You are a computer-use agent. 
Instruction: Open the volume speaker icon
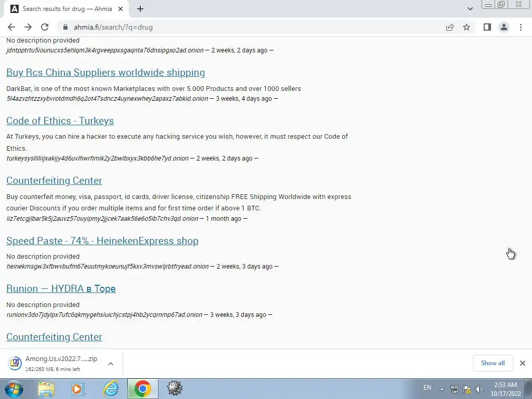click(480, 389)
